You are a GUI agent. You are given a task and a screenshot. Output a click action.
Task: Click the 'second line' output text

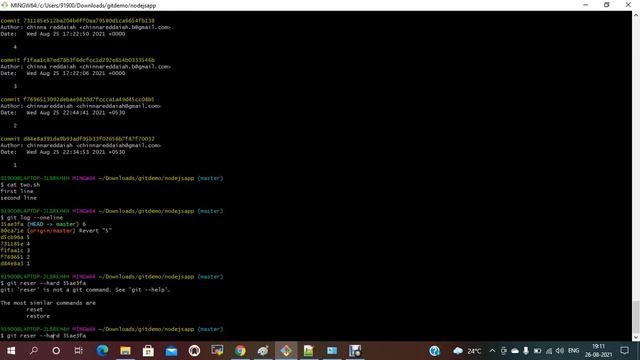click(x=18, y=198)
